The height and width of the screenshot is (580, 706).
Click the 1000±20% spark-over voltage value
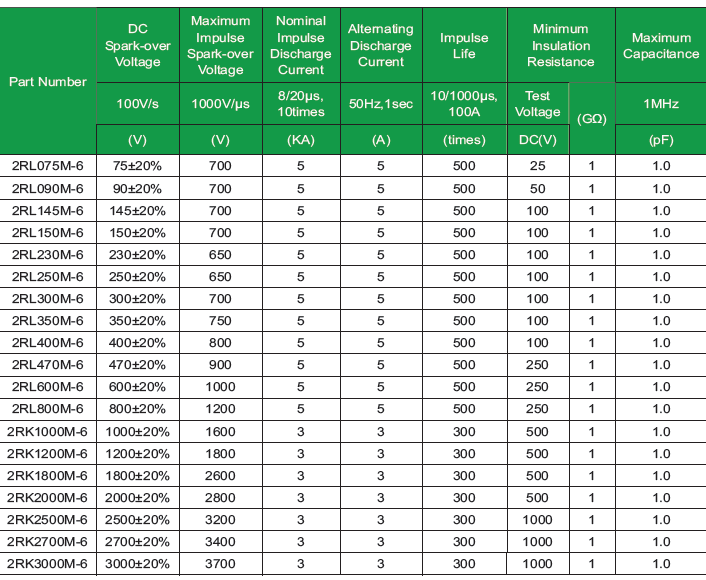[137, 432]
